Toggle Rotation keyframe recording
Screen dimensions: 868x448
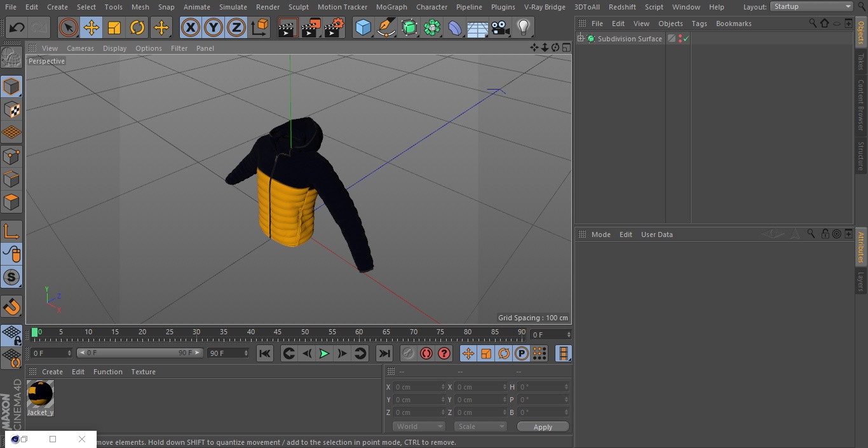coord(504,353)
